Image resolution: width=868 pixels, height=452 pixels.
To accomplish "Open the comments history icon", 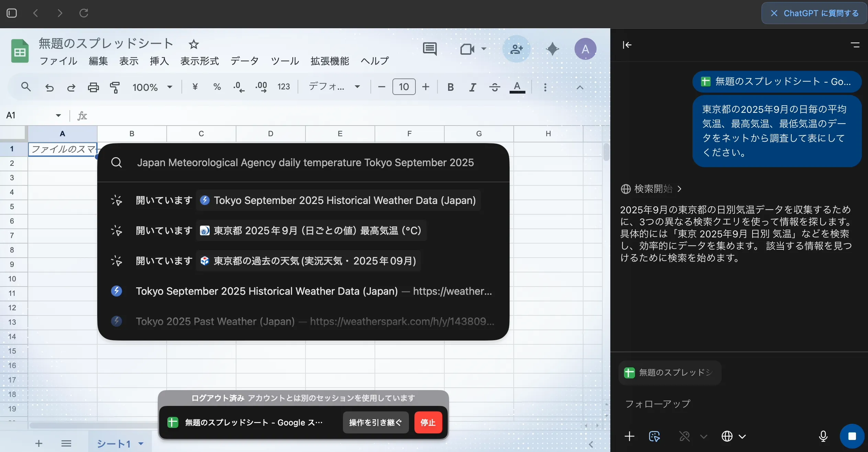I will point(430,49).
